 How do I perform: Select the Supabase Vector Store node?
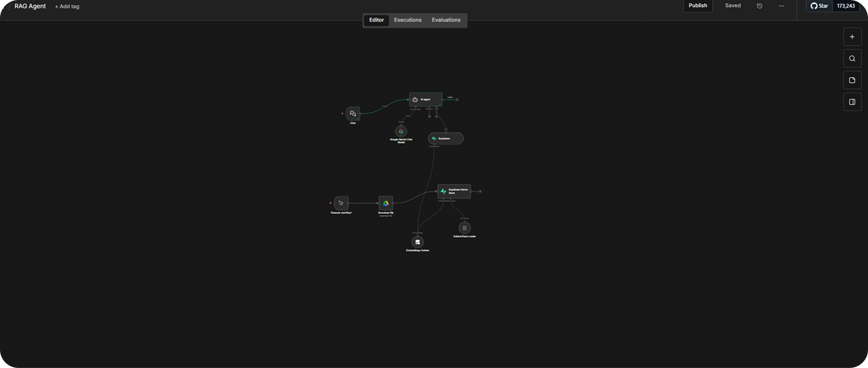pyautogui.click(x=454, y=191)
